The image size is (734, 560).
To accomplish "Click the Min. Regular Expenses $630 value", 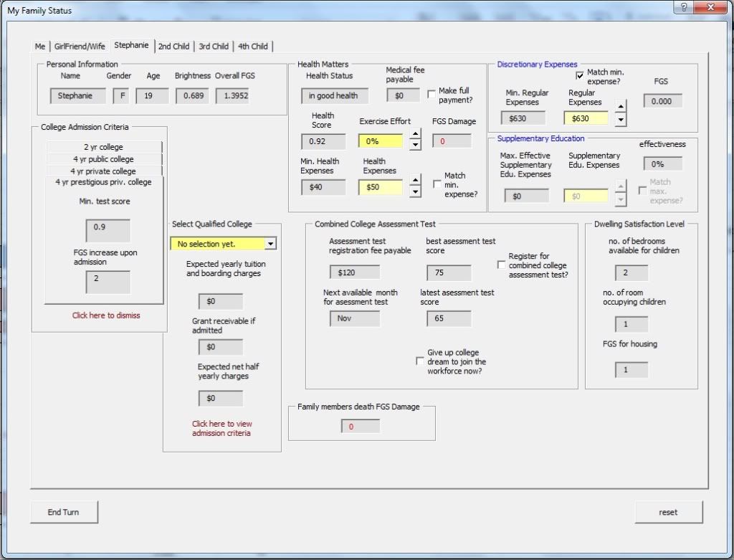I will pyautogui.click(x=523, y=118).
